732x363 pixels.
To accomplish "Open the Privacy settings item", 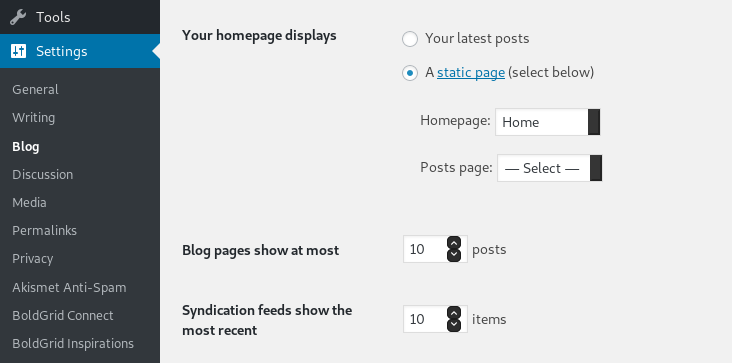I will tap(33, 258).
